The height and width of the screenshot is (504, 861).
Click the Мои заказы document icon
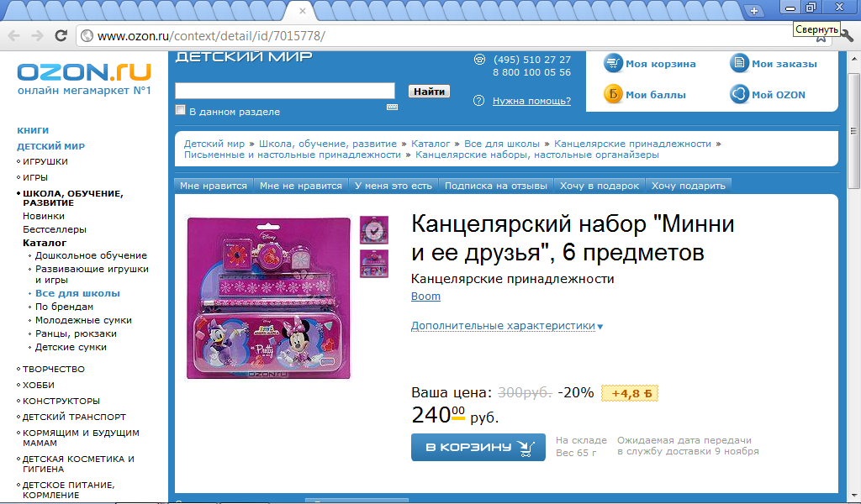(739, 63)
